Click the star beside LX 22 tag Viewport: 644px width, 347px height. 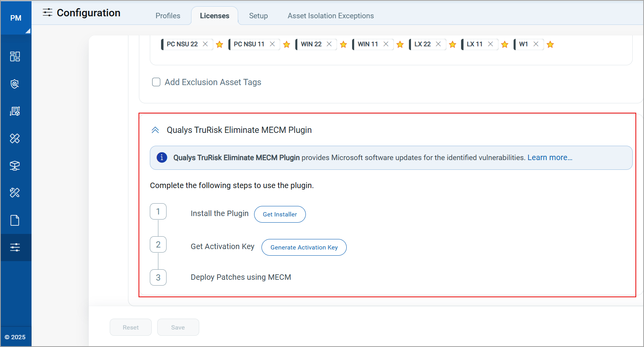pyautogui.click(x=453, y=44)
